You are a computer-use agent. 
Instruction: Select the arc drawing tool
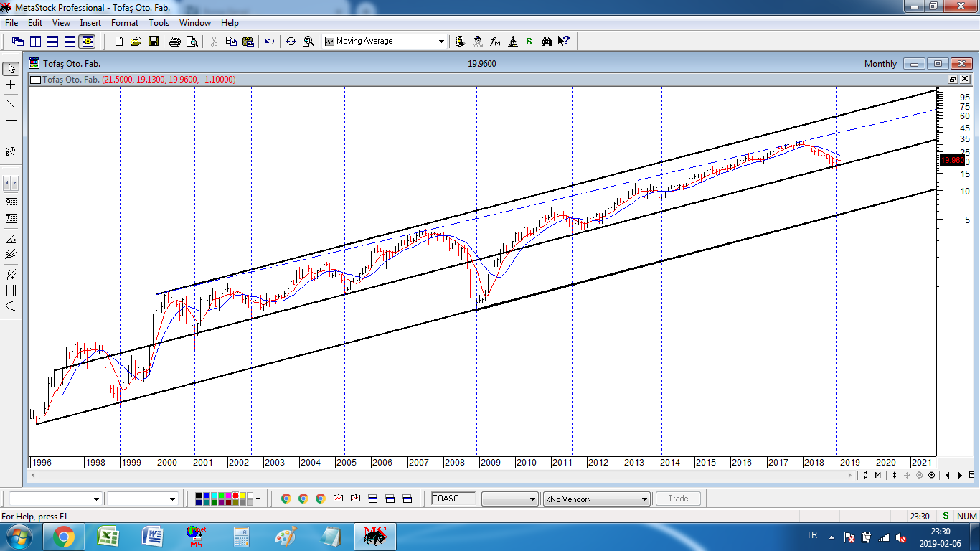[x=11, y=306]
